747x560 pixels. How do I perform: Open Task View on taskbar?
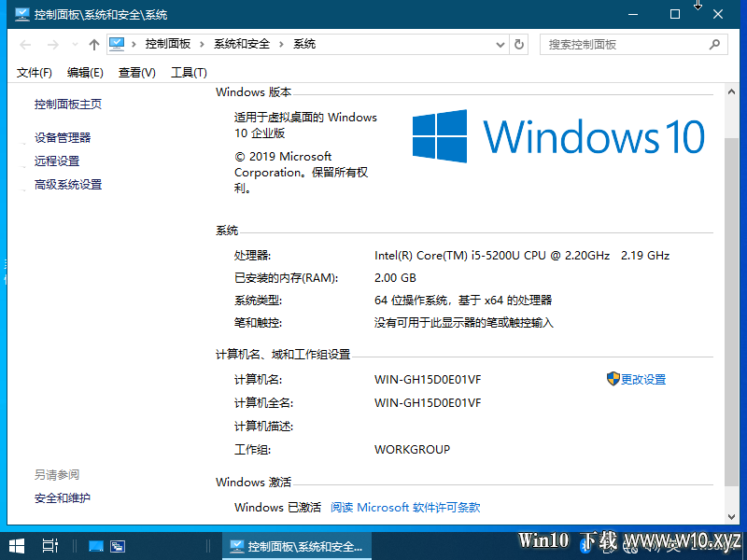point(50,546)
